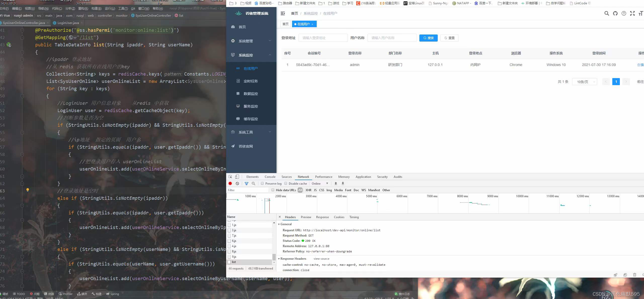Select the Img request type filter
Screen dimensions: 644x299
click(329, 190)
